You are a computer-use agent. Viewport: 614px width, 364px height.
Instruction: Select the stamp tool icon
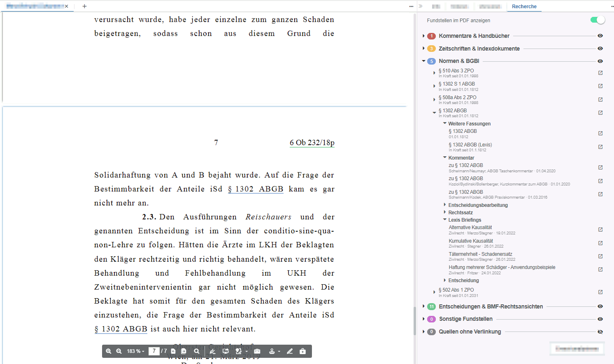point(272,351)
